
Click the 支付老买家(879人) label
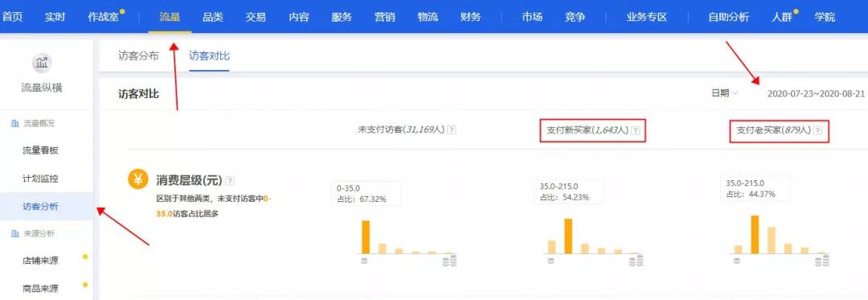(x=773, y=130)
